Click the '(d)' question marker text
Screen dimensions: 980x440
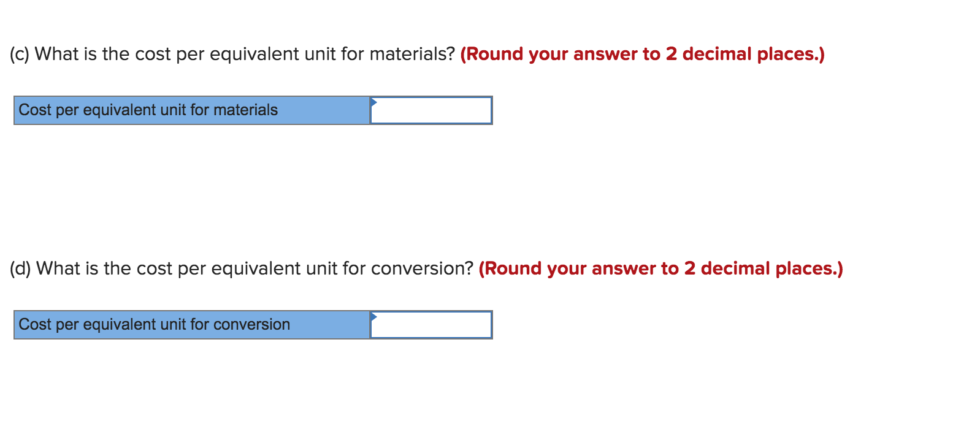click(x=19, y=268)
